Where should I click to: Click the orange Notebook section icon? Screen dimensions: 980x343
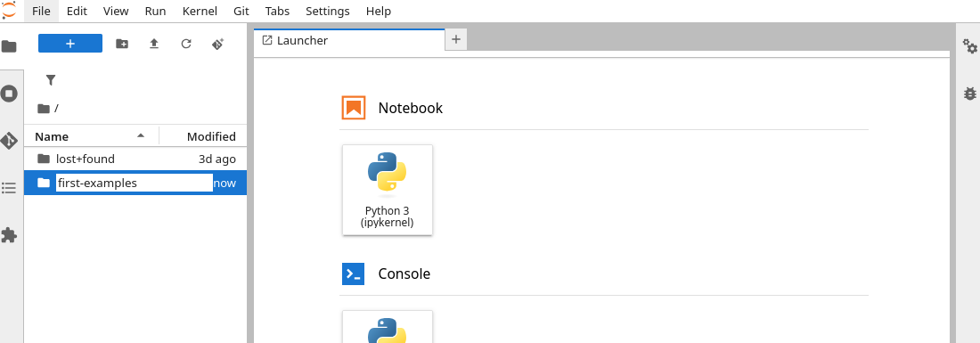(353, 108)
